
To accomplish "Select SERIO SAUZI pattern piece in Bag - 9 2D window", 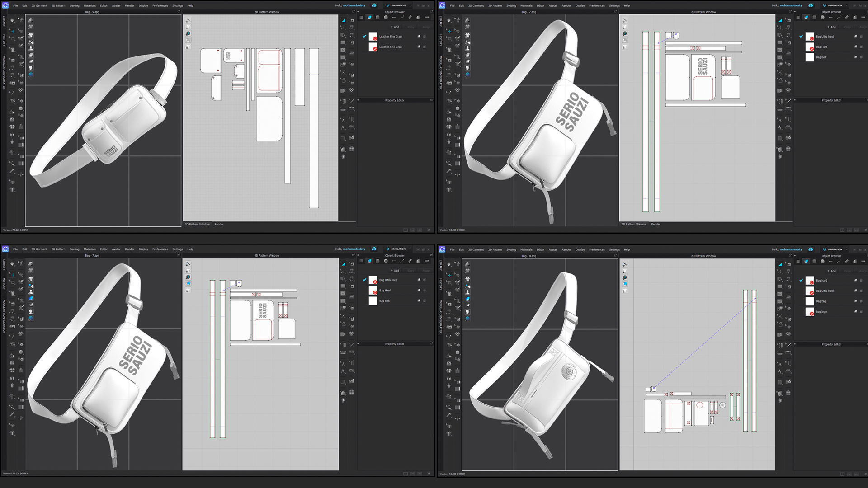I will [234, 56].
